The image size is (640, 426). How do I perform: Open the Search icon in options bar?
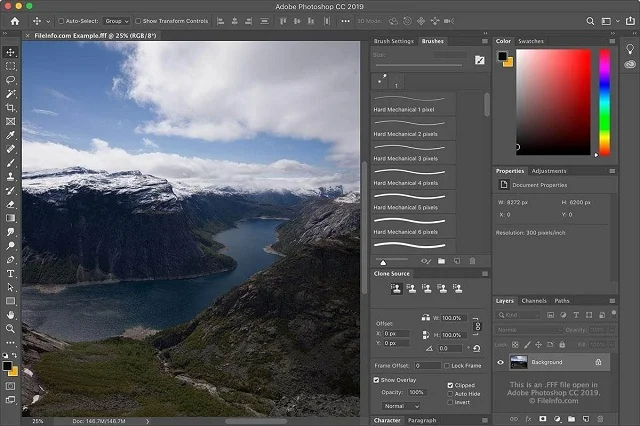tap(590, 21)
